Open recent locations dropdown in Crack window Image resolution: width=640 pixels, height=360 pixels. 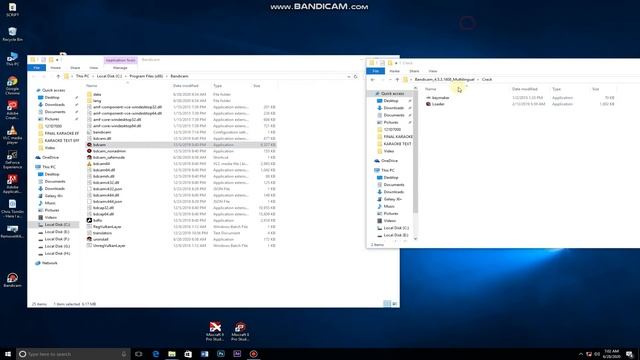[x=390, y=80]
